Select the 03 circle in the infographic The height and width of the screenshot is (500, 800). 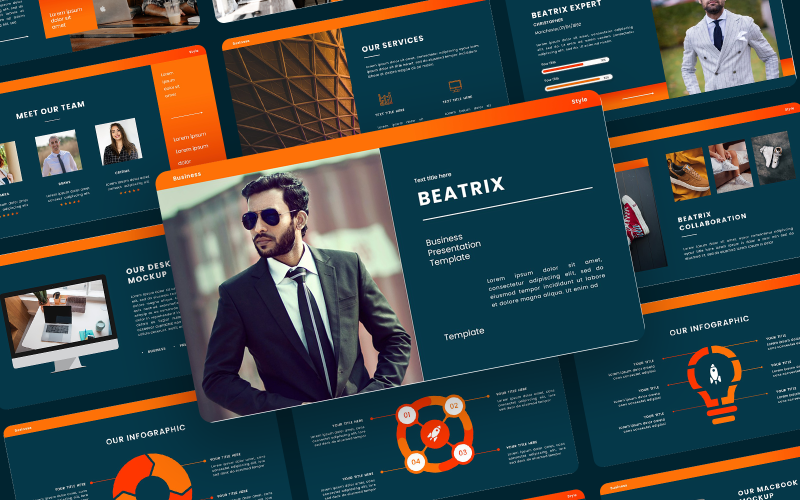tap(463, 452)
